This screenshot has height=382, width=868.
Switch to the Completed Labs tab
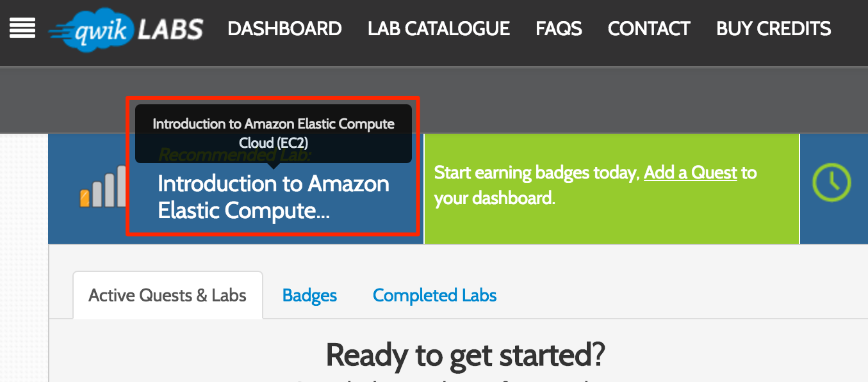click(x=434, y=295)
